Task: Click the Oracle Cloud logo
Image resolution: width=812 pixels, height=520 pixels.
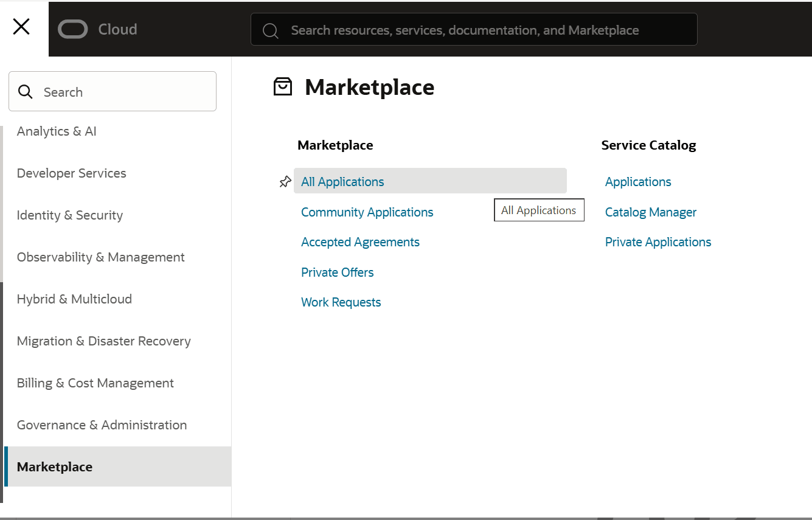Action: point(97,29)
